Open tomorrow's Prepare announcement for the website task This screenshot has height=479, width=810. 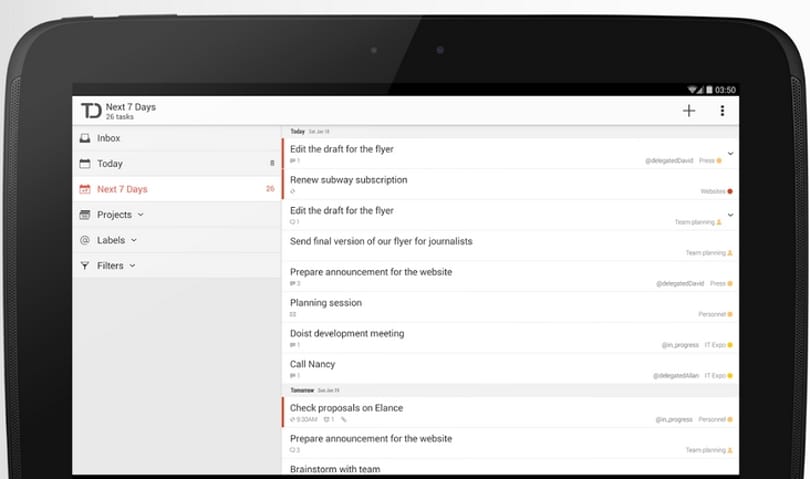[510, 443]
